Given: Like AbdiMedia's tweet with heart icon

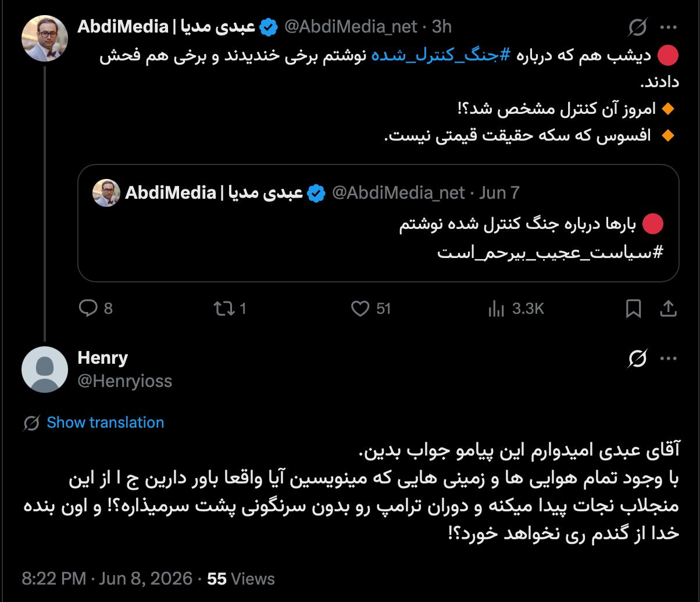Looking at the screenshot, I should (x=360, y=308).
